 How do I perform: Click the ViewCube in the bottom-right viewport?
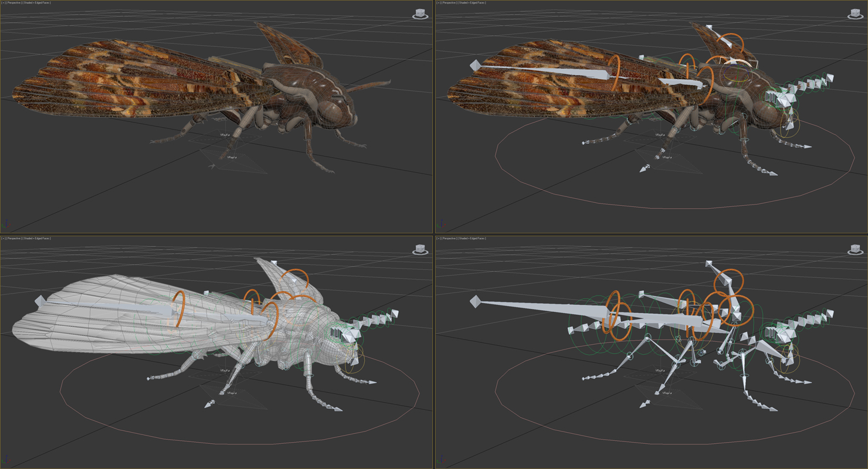[x=855, y=249]
